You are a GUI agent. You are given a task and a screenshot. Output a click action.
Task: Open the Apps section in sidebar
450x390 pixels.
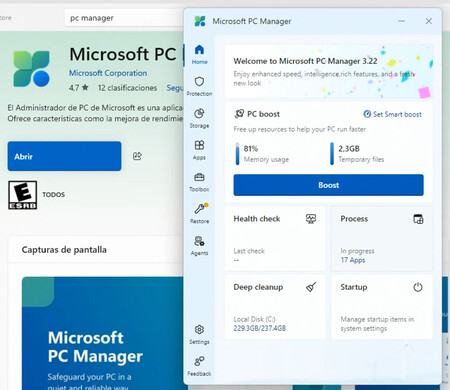point(199,150)
